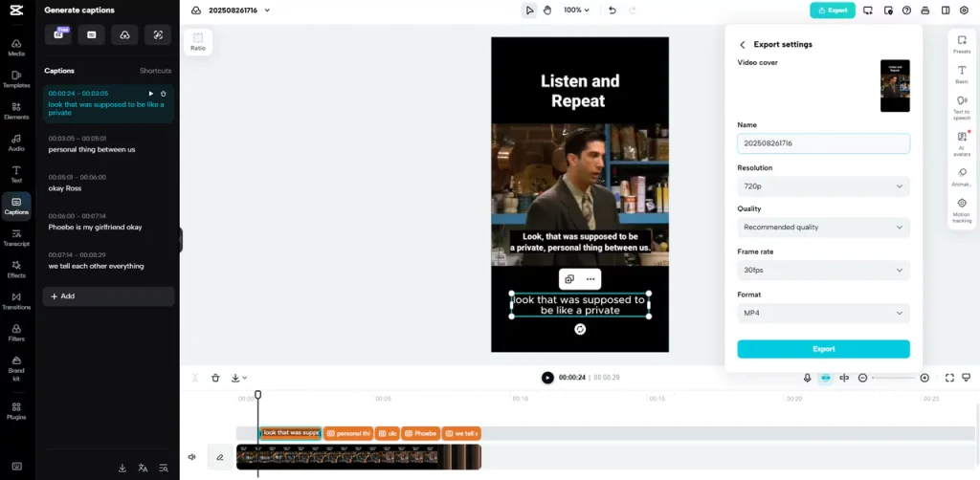This screenshot has height=480, width=980.
Task: Toggle the timeline snapping button
Action: (x=825, y=378)
